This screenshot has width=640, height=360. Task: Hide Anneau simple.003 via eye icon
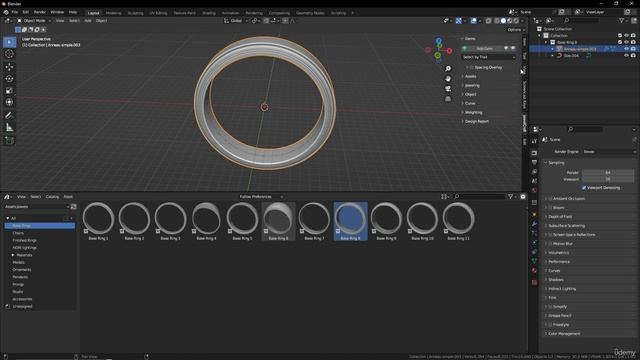pyautogui.click(x=626, y=49)
